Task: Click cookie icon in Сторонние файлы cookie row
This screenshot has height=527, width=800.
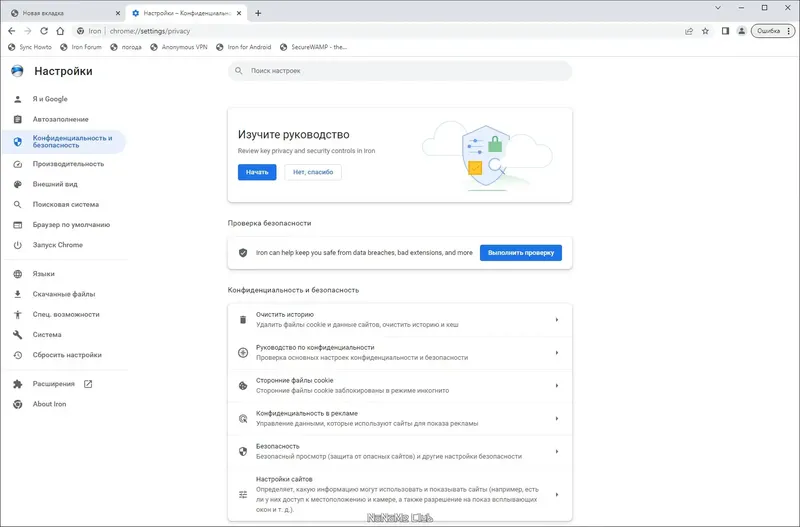Action: pos(243,386)
